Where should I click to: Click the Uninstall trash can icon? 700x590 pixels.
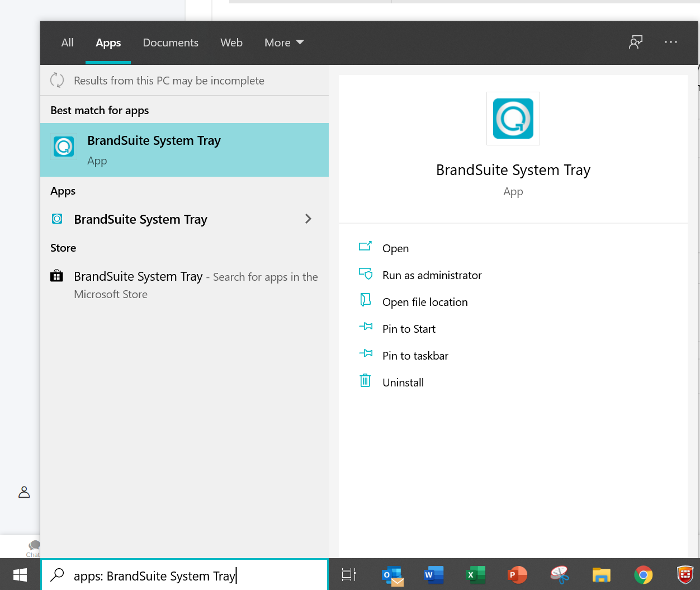tap(365, 381)
